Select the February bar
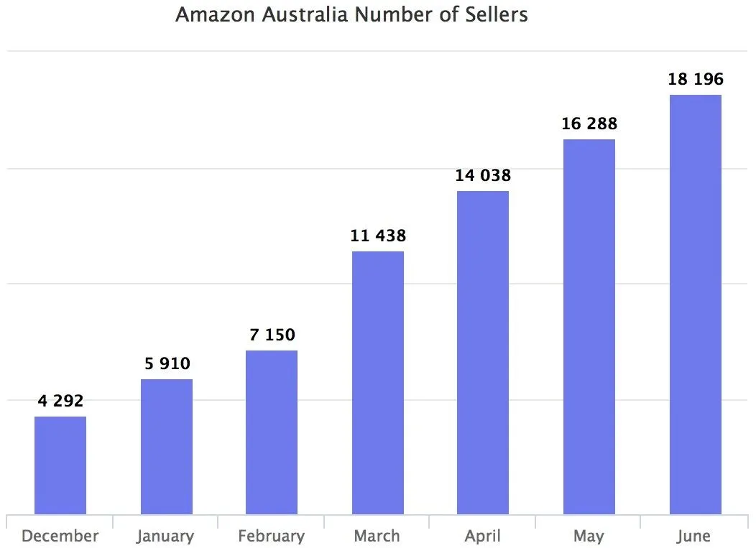 [x=272, y=432]
